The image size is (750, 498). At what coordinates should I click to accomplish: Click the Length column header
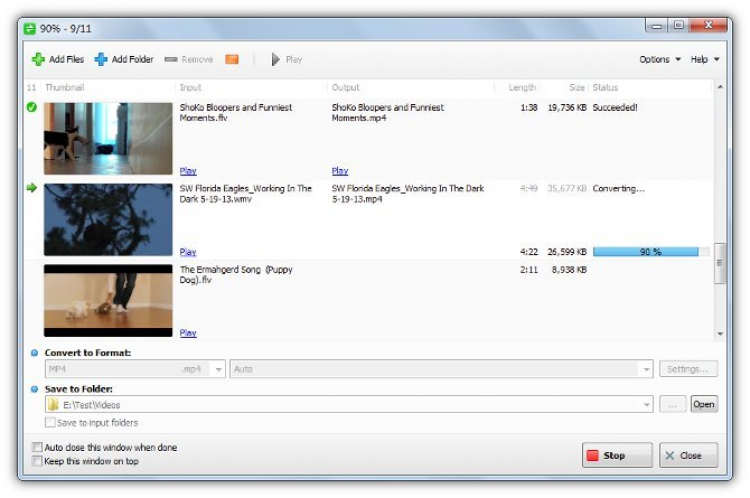[522, 88]
